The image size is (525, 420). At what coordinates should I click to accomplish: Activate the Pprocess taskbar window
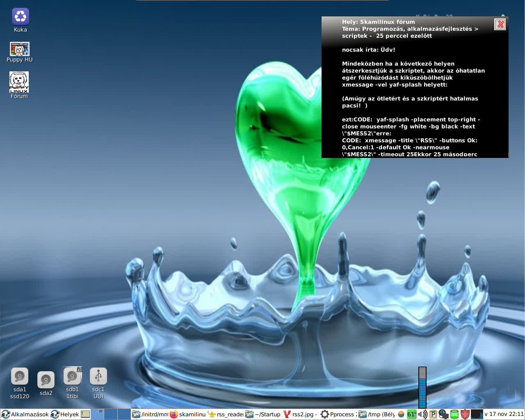(339, 414)
